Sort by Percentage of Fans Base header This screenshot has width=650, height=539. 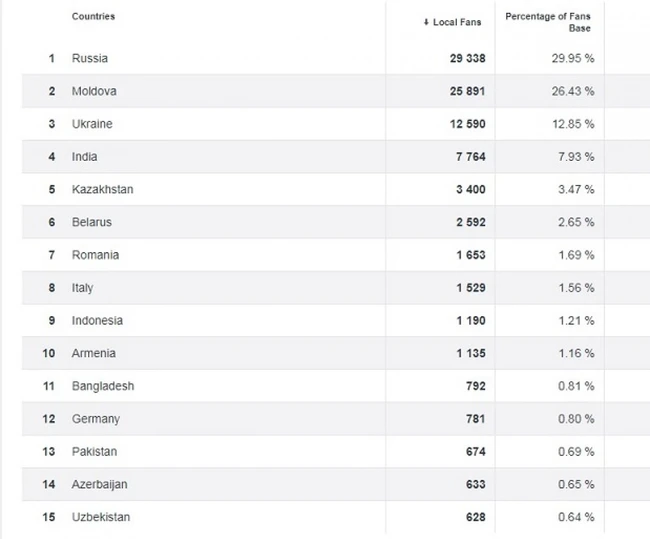point(548,22)
